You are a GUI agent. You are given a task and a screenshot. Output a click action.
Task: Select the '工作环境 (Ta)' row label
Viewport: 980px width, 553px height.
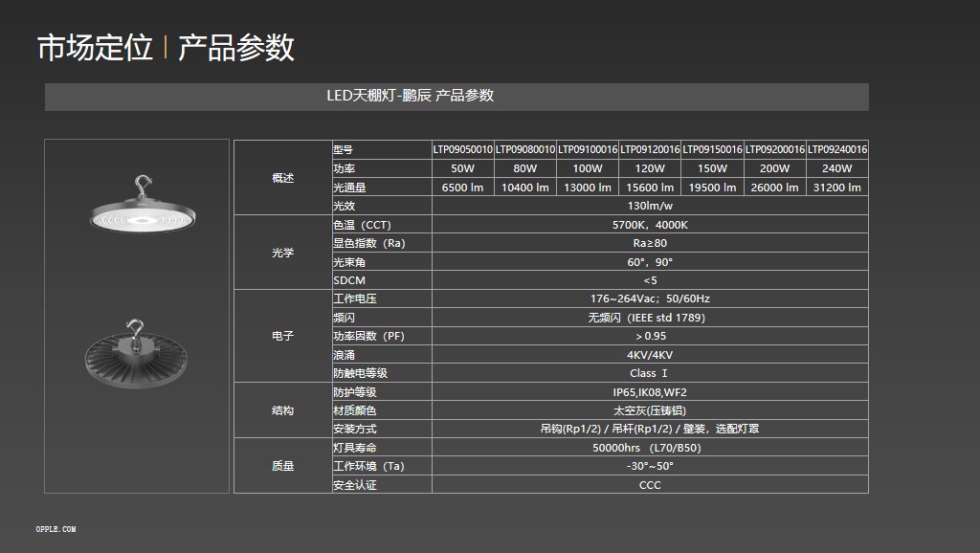(x=368, y=466)
